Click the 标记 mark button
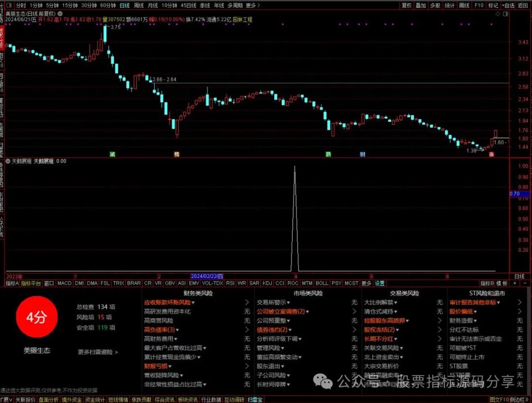 [x=493, y=5]
